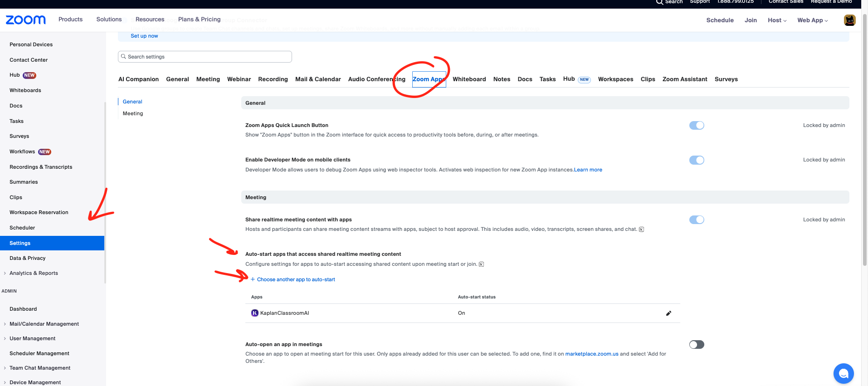Select the Zoom Assistant tab
Viewport: 868px width, 386px height.
685,79
